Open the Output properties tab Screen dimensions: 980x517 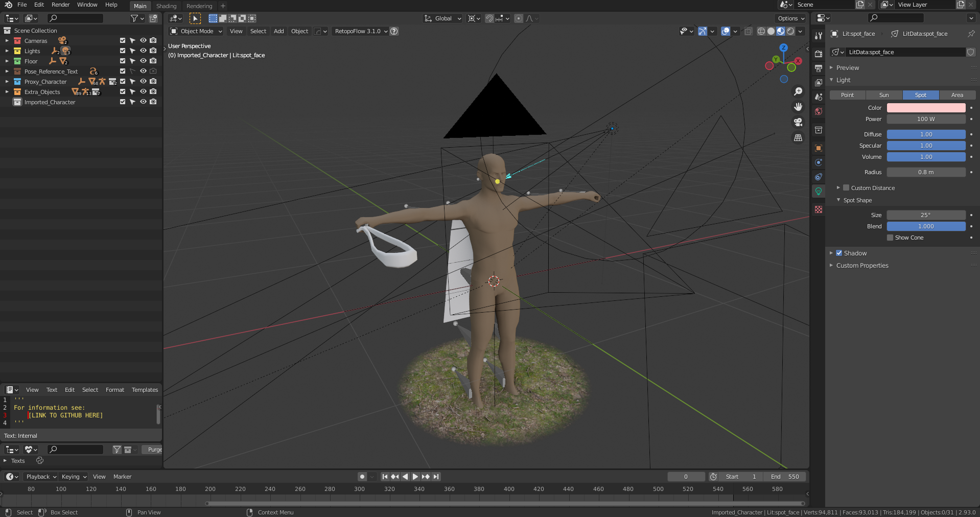[819, 68]
